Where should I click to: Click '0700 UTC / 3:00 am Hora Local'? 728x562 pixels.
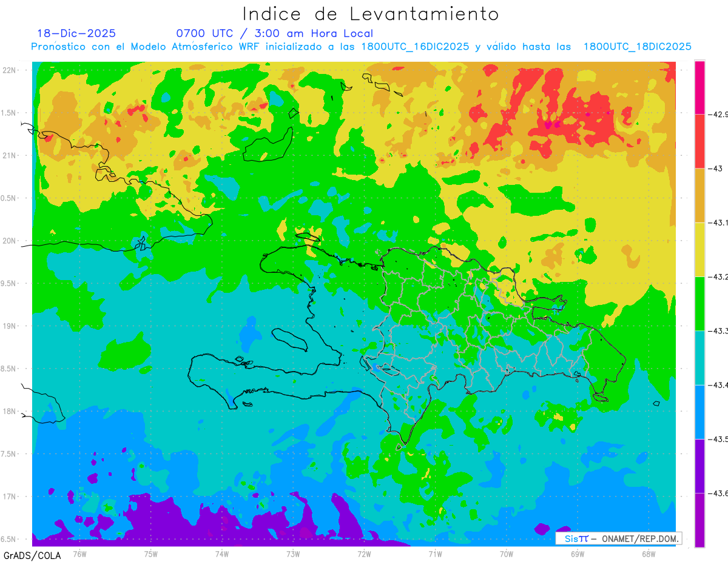(274, 34)
